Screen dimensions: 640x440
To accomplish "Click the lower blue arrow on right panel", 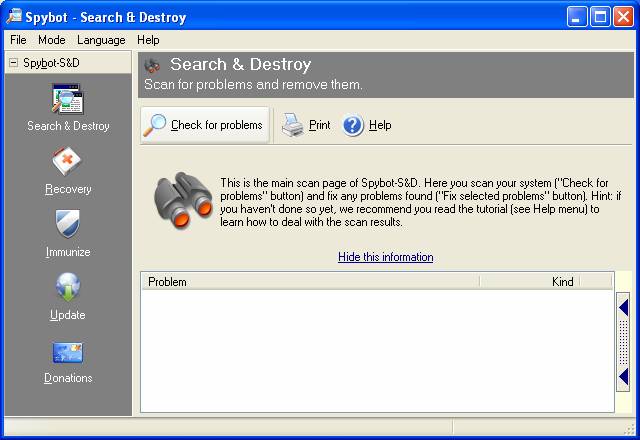I will (623, 377).
